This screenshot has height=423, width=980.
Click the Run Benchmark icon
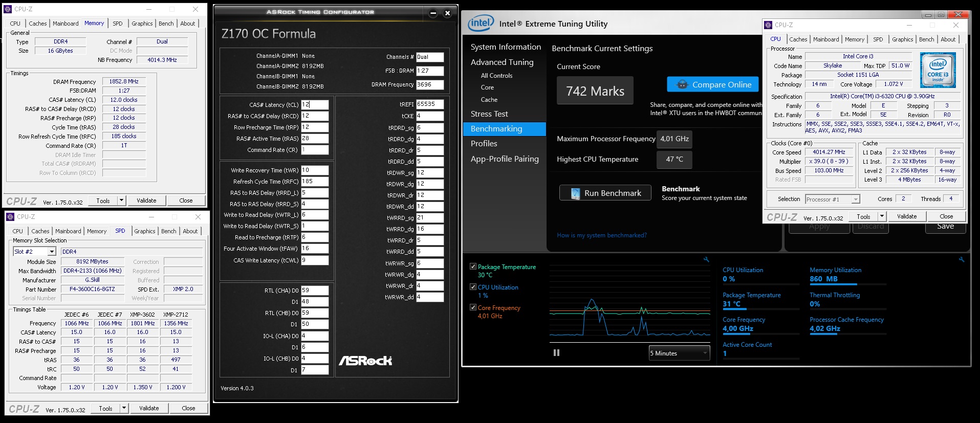(575, 193)
